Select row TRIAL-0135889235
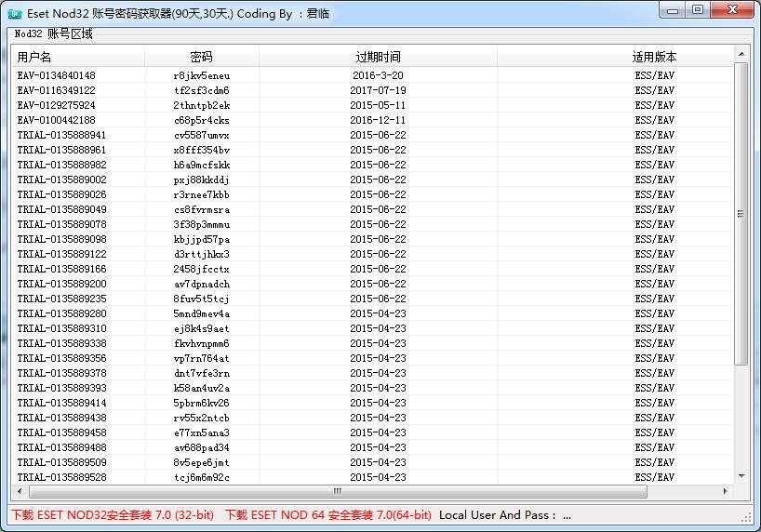The image size is (761, 532). click(373, 299)
